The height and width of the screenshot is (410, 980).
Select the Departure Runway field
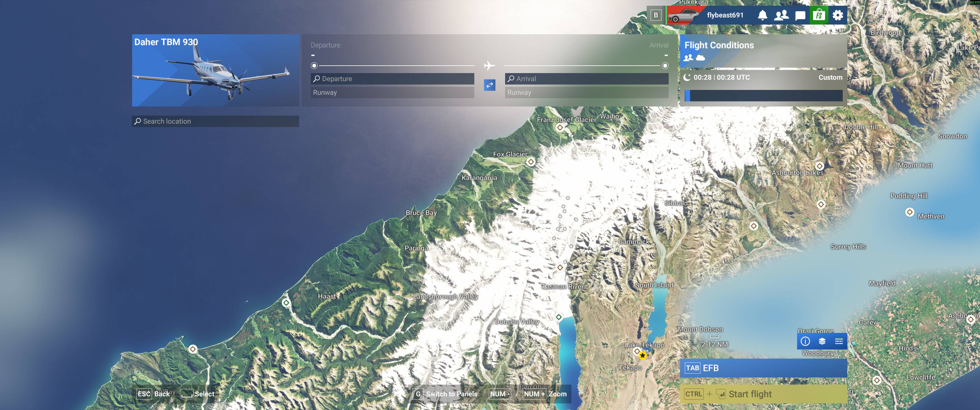tap(392, 93)
